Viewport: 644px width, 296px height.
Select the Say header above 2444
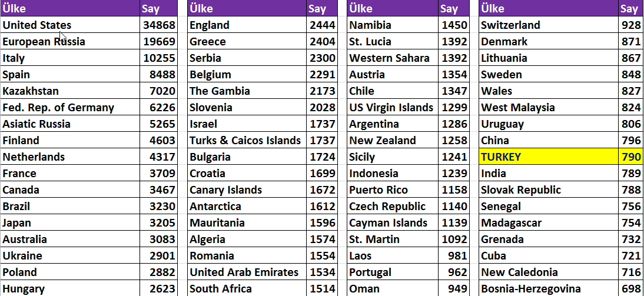322,8
